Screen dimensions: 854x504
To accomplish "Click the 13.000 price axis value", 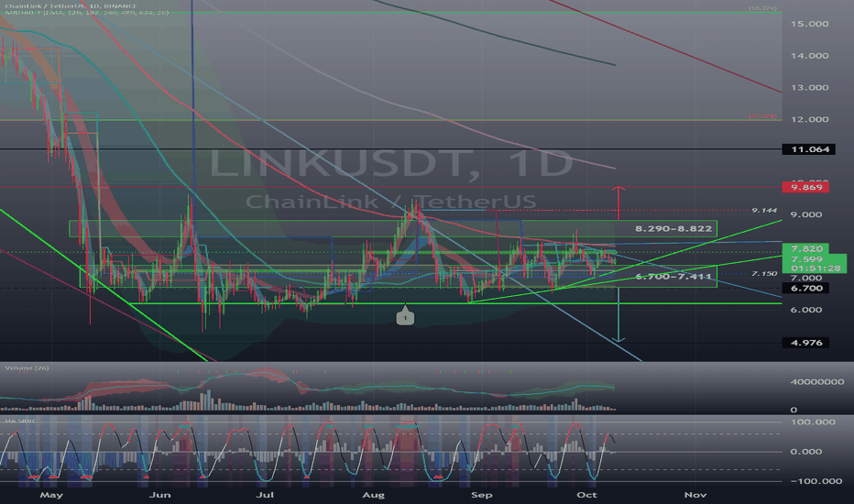I will 810,88.
